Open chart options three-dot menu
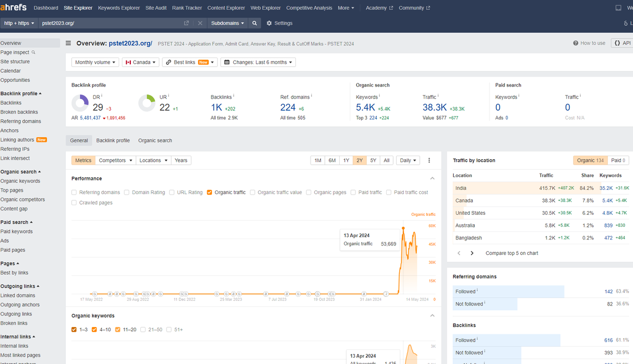Viewport: 633px width, 364px height. click(x=429, y=160)
